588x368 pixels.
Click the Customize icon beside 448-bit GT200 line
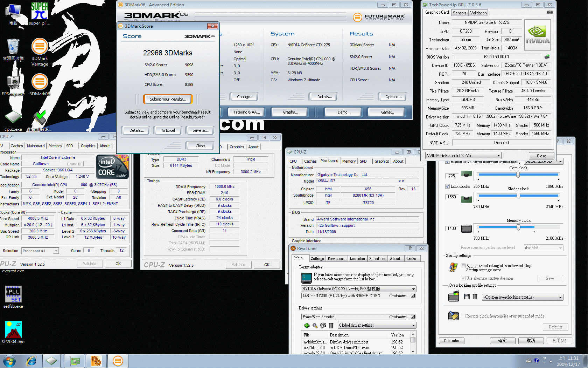coord(413,296)
